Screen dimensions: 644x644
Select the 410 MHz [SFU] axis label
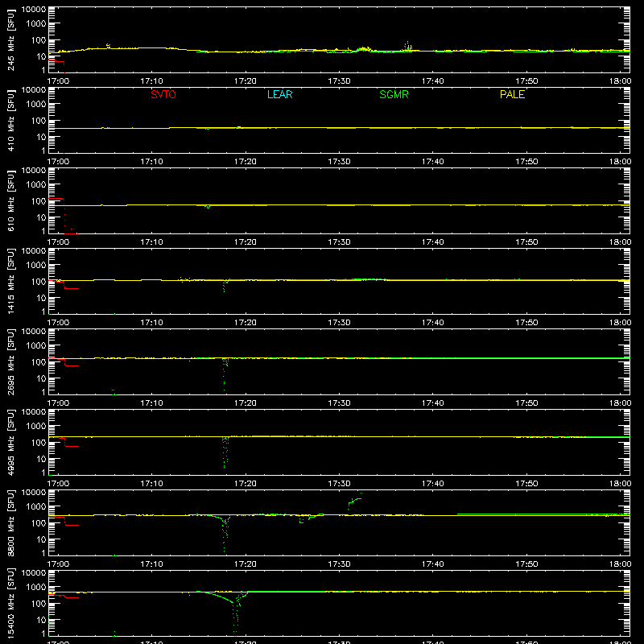(x=11, y=120)
